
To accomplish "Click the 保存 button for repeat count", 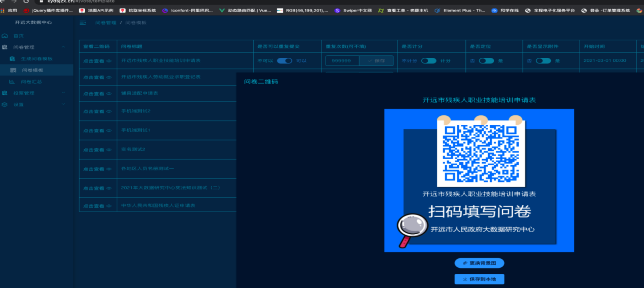I will 376,61.
